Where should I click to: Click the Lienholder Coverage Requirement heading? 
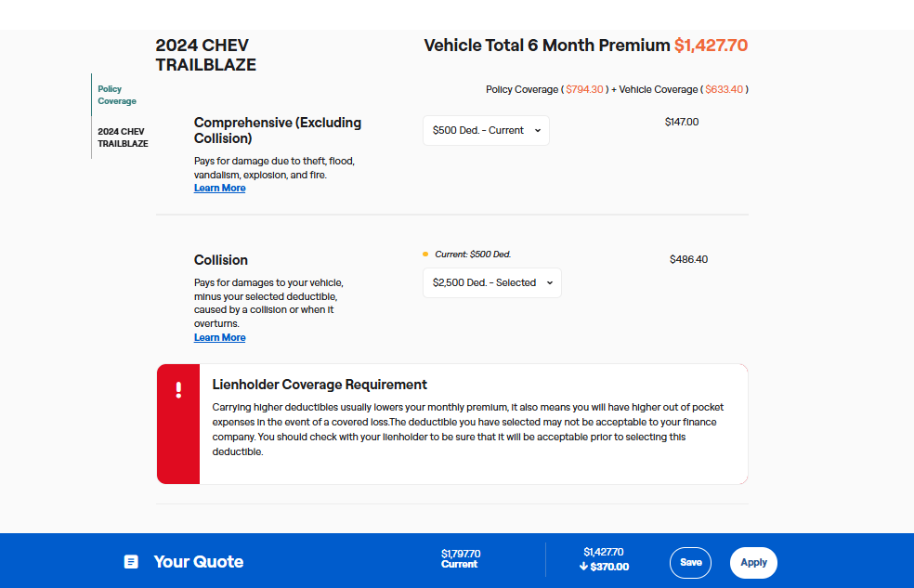[x=320, y=385]
